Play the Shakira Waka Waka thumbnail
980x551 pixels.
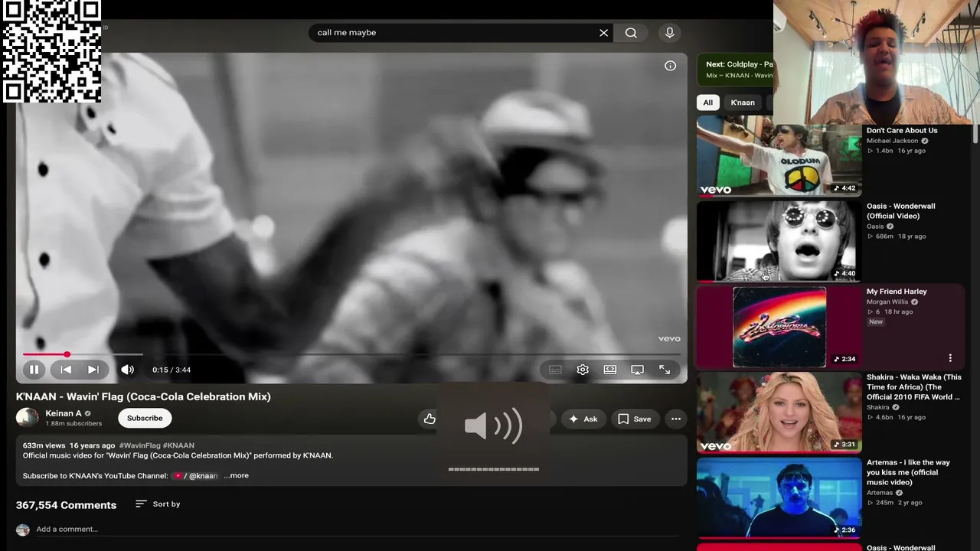pos(779,412)
